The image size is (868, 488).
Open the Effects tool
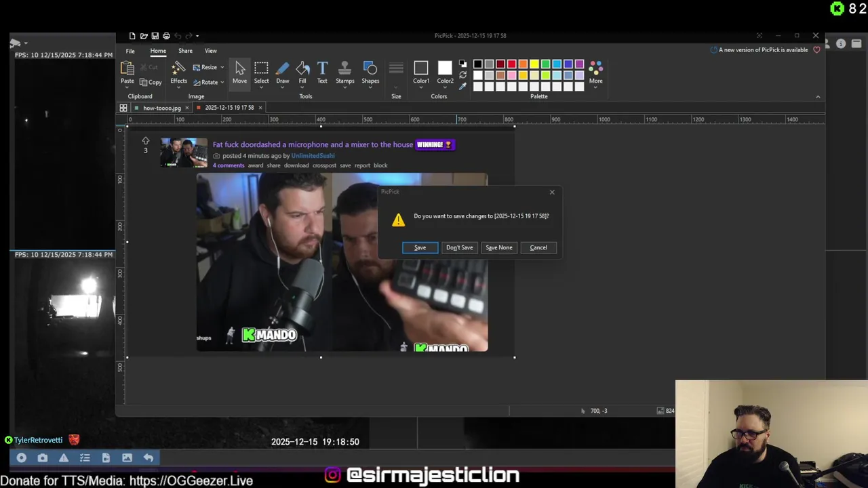[178, 73]
